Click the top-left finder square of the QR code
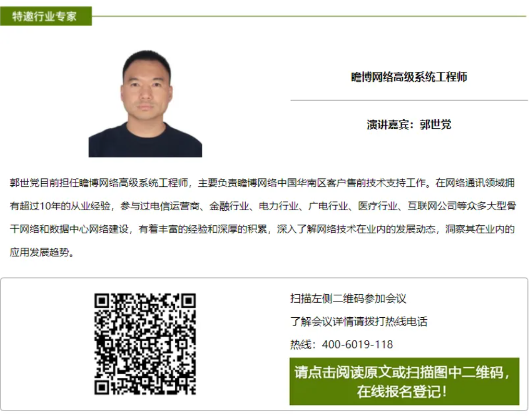Viewport: 531px width, 420px height. tap(102, 301)
